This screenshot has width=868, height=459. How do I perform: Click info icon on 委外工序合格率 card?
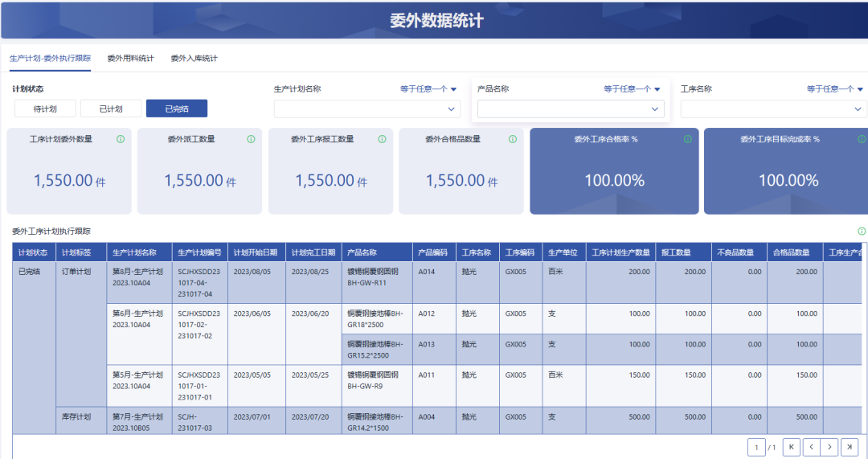pyautogui.click(x=687, y=139)
